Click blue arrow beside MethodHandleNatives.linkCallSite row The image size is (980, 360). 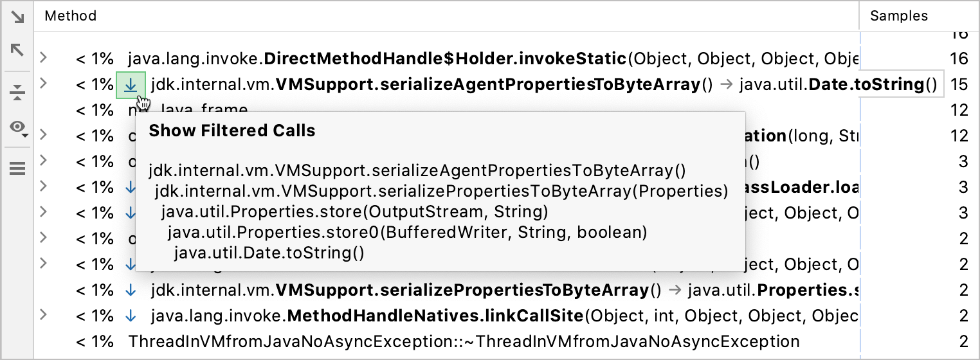(x=131, y=316)
